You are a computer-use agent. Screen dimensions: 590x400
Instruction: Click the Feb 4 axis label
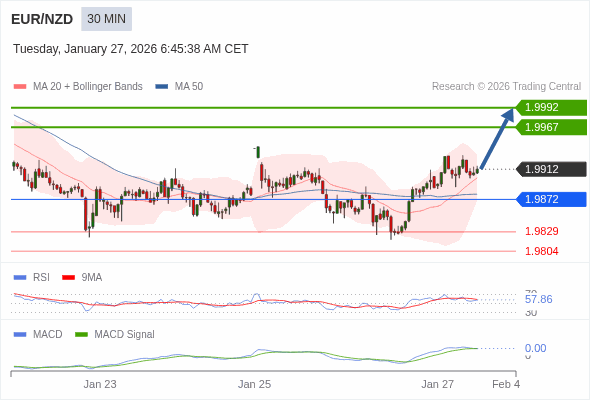coord(506,385)
